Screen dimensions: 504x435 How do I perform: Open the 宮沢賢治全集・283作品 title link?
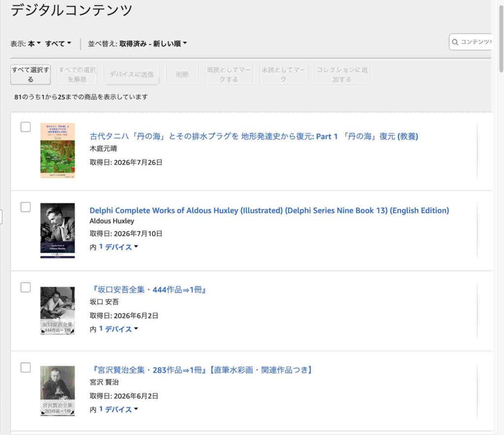(201, 370)
